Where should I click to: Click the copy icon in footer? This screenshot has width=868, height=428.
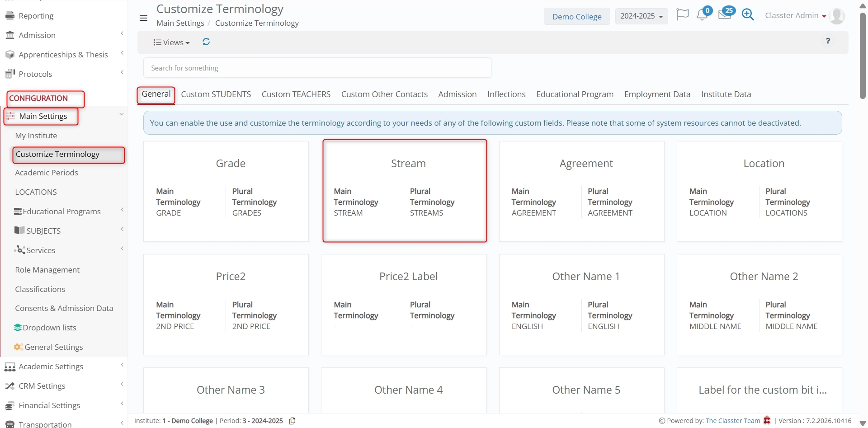pyautogui.click(x=292, y=421)
